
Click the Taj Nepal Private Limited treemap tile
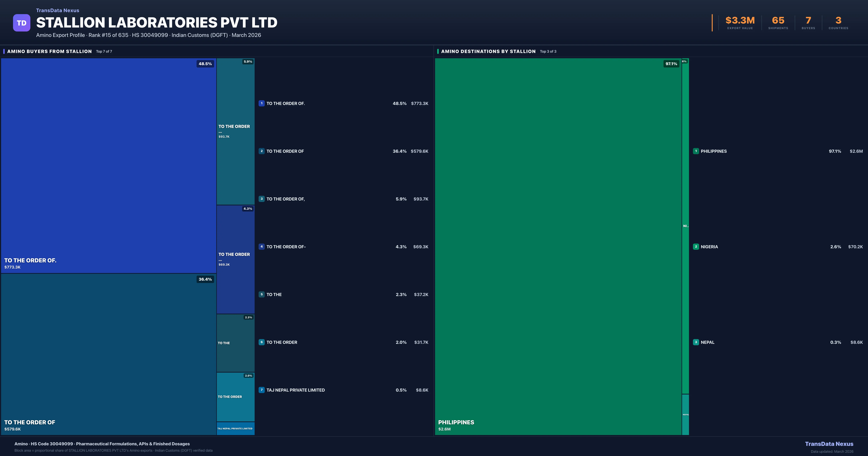(235, 428)
